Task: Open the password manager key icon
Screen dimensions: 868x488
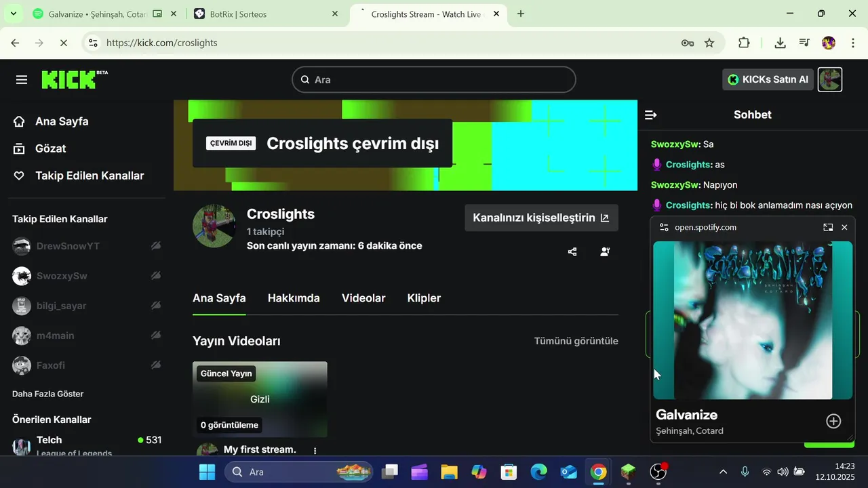Action: tap(687, 43)
